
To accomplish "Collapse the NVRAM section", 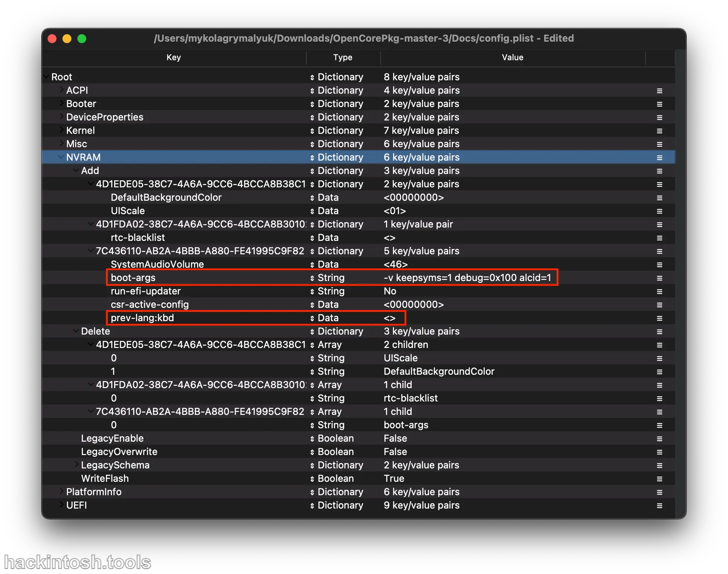I will (61, 157).
